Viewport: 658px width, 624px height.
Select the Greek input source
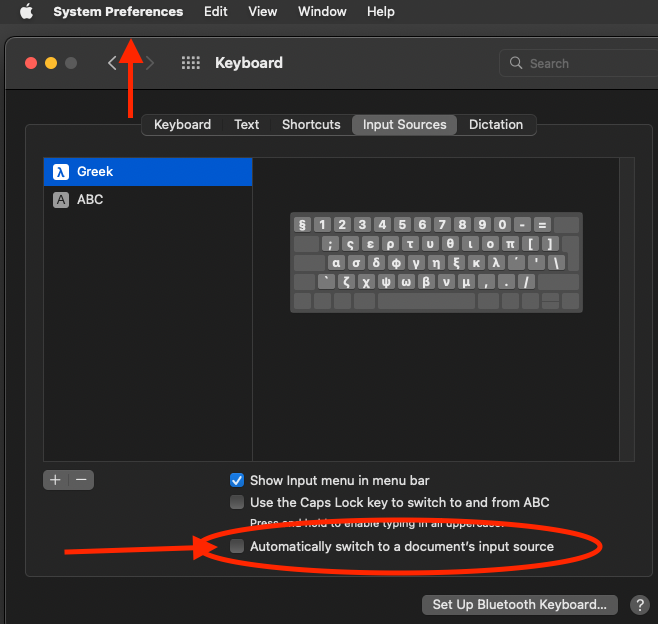[148, 172]
